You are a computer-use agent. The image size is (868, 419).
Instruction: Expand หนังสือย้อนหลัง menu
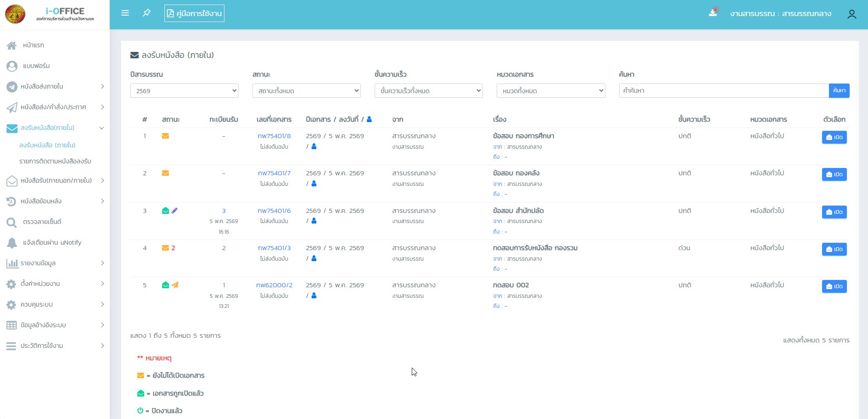[x=55, y=201]
